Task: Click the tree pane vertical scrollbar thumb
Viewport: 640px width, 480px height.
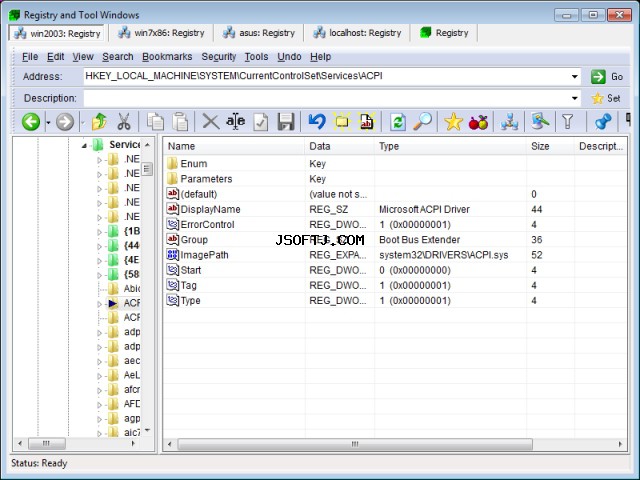Action: coord(147,169)
